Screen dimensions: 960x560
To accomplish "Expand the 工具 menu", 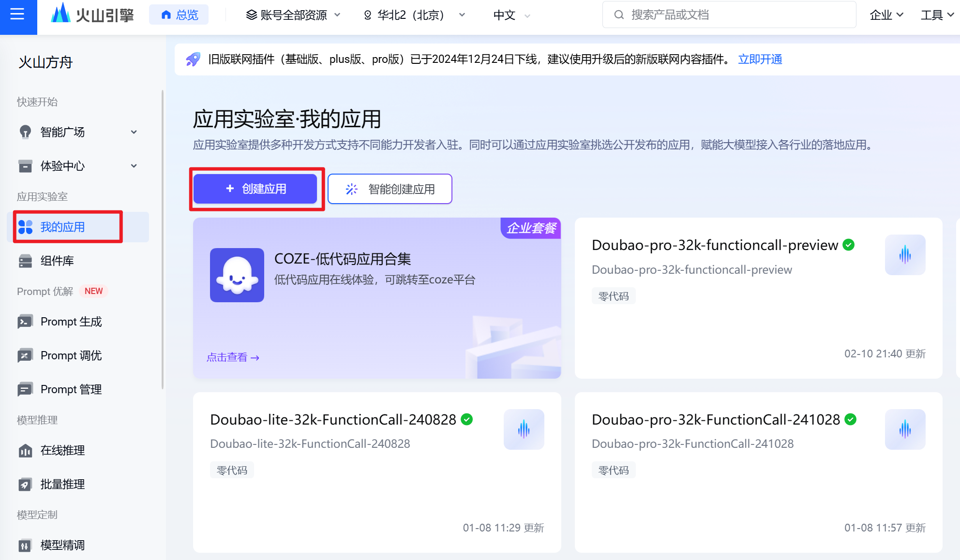I will click(937, 15).
